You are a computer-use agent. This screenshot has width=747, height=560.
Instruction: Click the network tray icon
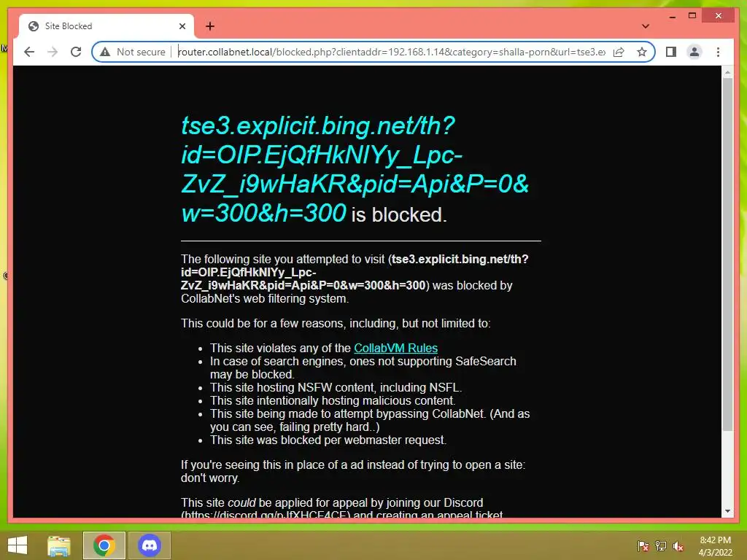[x=661, y=546]
